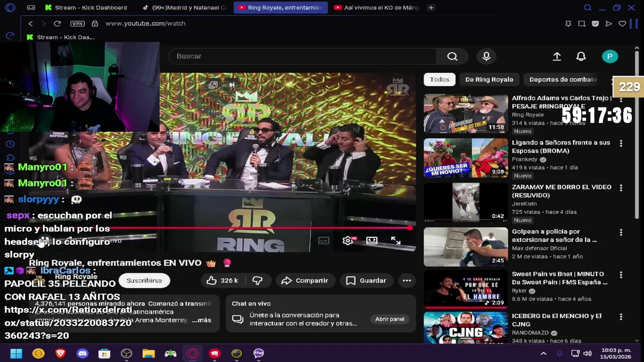The image size is (644, 362).
Task: Select the De Ring Royale chip
Action: coord(489,79)
